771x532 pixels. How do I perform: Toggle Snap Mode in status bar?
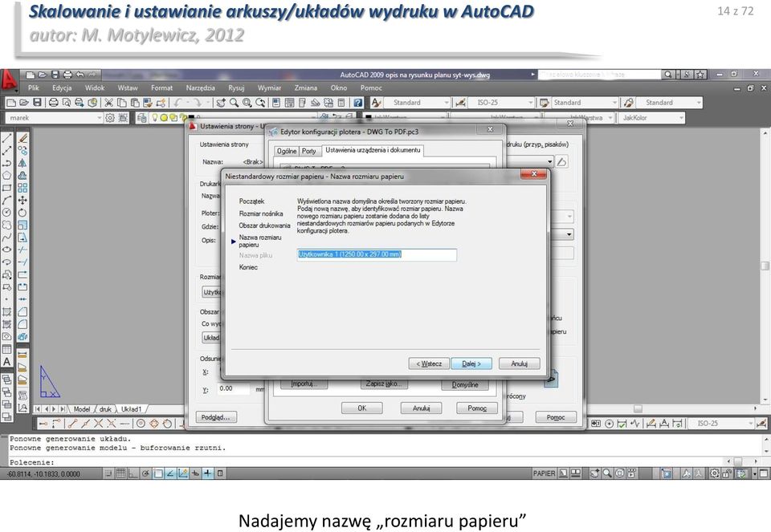point(109,473)
